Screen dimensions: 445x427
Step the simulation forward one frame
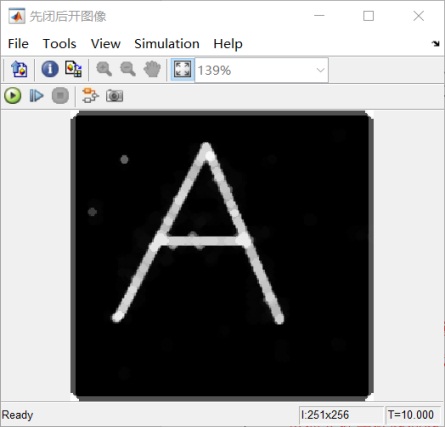pos(36,96)
